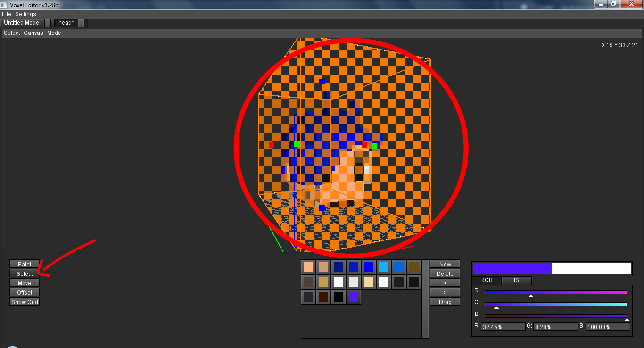Open the Settings menu

point(25,14)
